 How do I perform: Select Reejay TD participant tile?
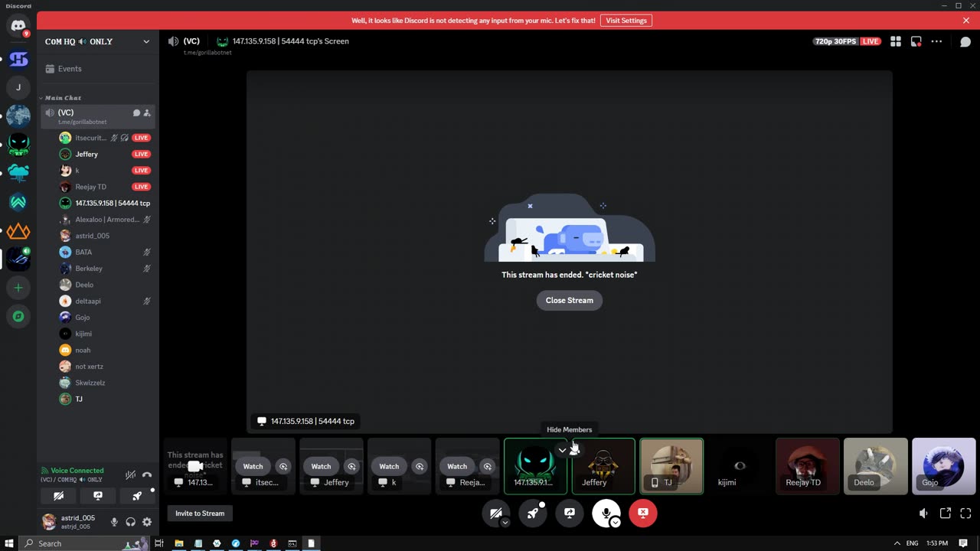pyautogui.click(x=807, y=465)
